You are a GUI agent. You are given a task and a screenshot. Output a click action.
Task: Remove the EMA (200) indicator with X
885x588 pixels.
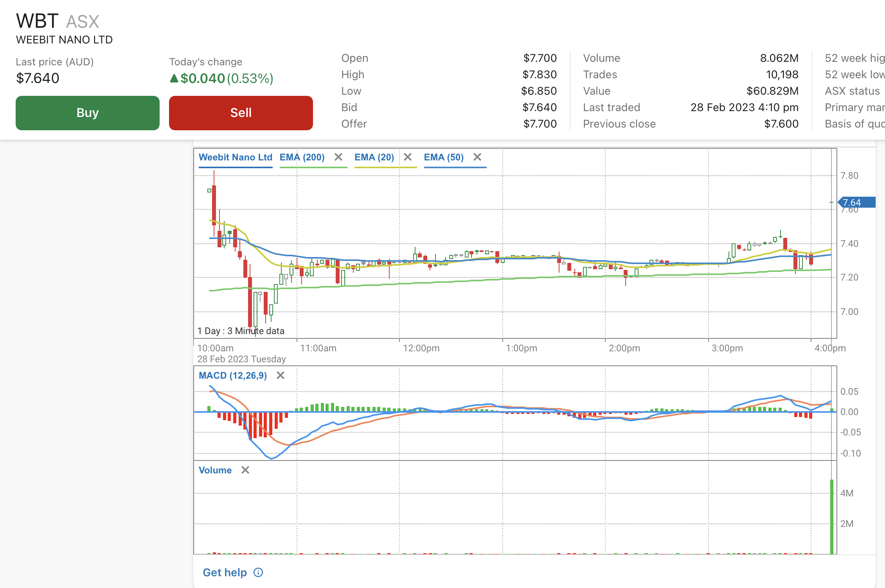tap(338, 157)
